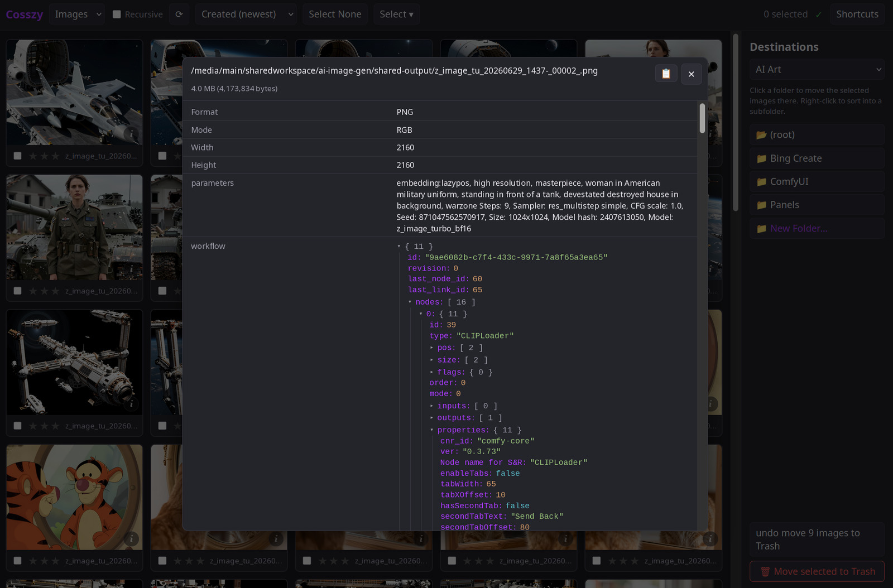Viewport: 893px width, 588px height.
Task: Rate the jet fighter image with third star
Action: coord(55,156)
